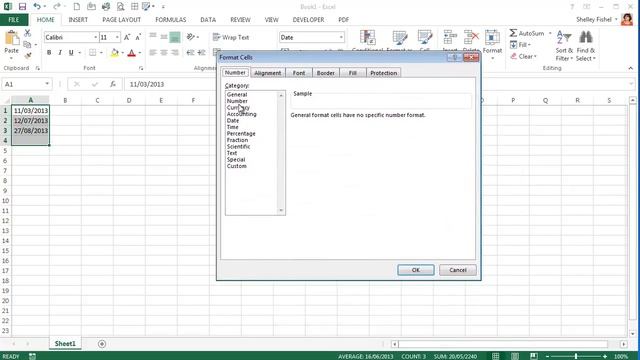Select the Accounting category in list
The height and width of the screenshot is (360, 640).
[242, 114]
